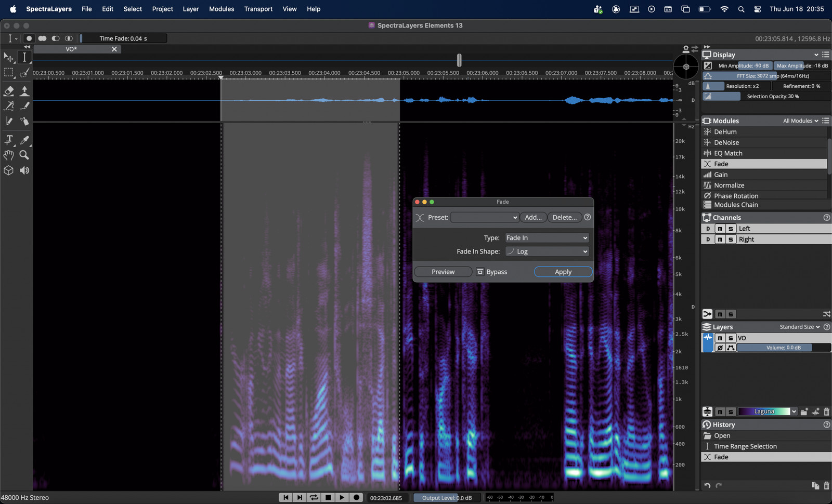Open the File menu

87,9
